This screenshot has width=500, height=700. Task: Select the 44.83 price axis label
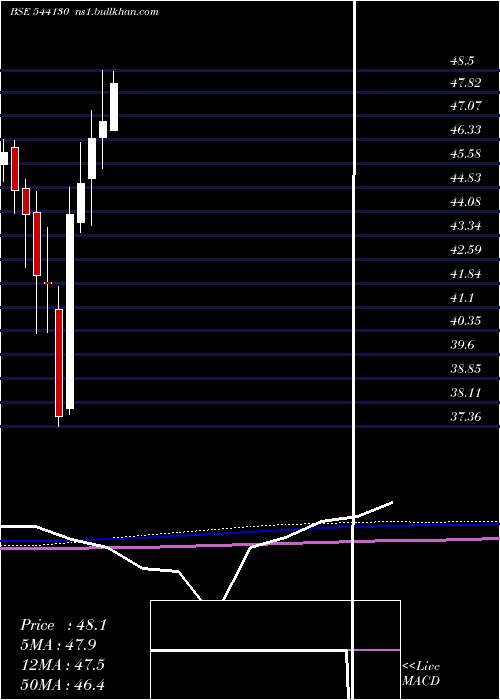tap(466, 178)
